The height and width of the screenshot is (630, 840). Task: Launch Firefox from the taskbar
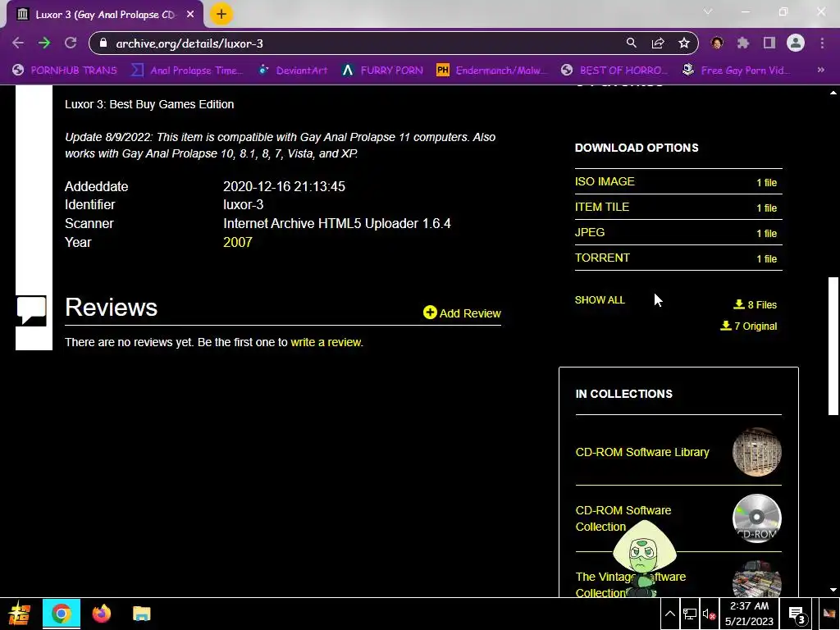point(101,614)
